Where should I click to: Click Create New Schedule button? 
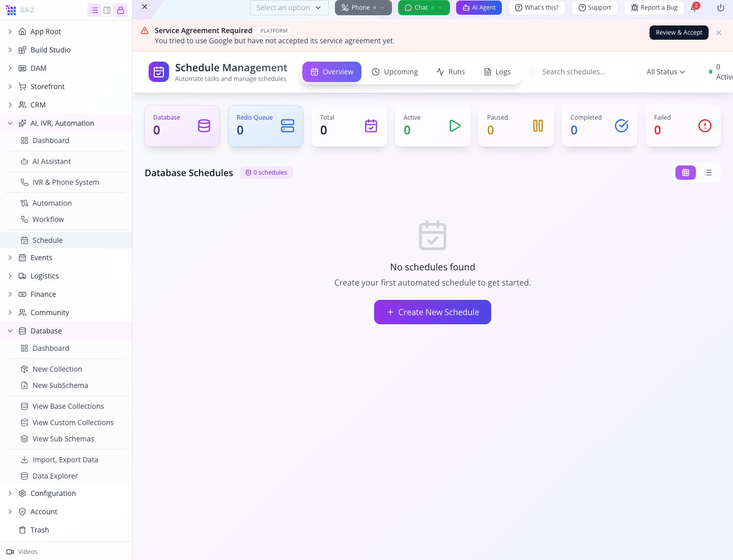[x=433, y=312]
